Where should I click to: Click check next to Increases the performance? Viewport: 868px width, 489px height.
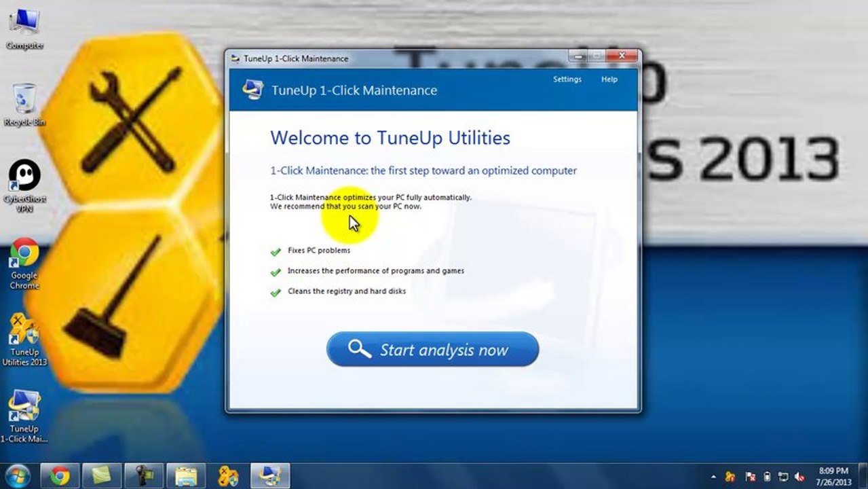point(276,272)
